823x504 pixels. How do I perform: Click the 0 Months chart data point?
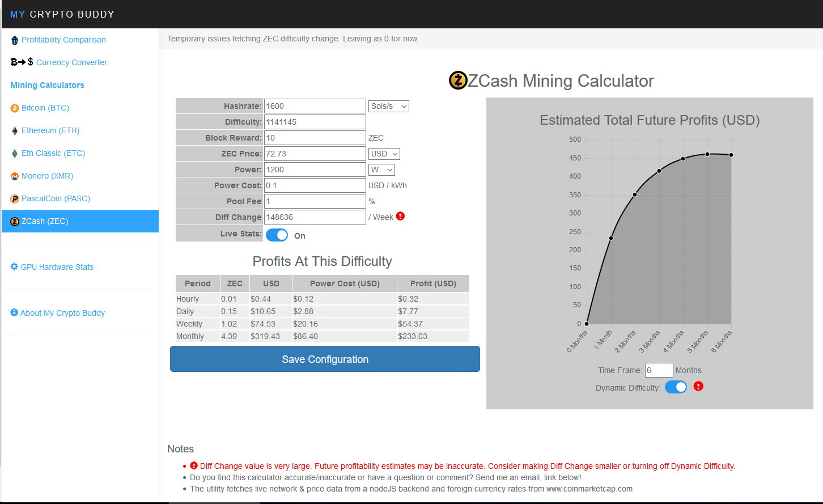click(x=587, y=324)
